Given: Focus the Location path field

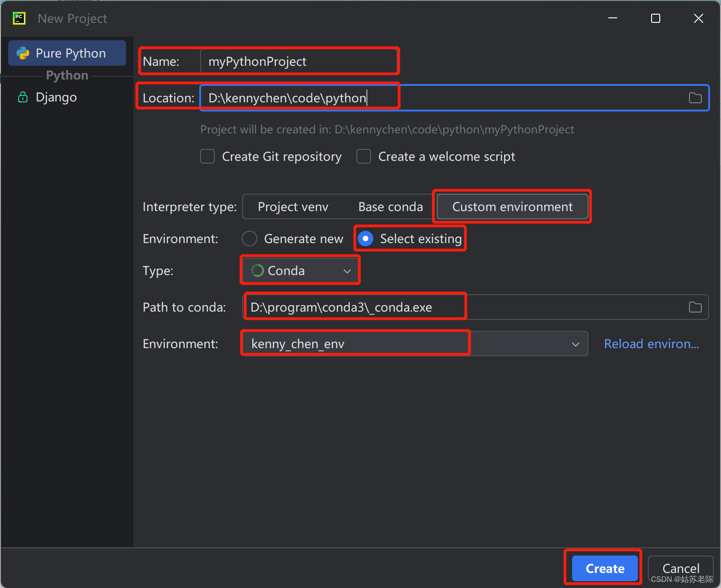Looking at the screenshot, I should point(455,98).
